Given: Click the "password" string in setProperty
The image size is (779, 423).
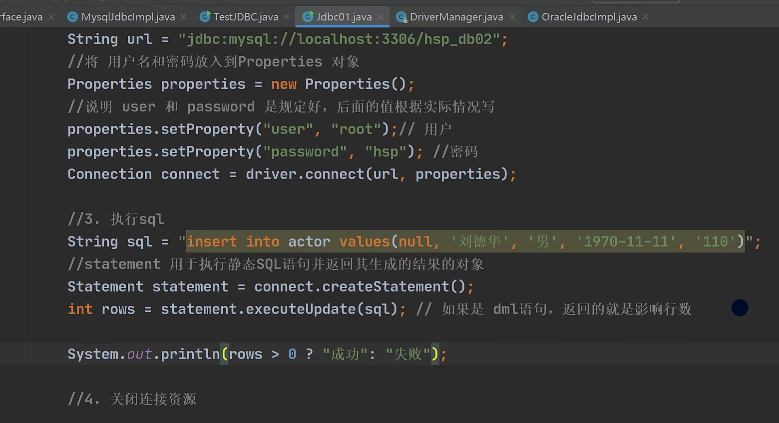Looking at the screenshot, I should pyautogui.click(x=305, y=152).
